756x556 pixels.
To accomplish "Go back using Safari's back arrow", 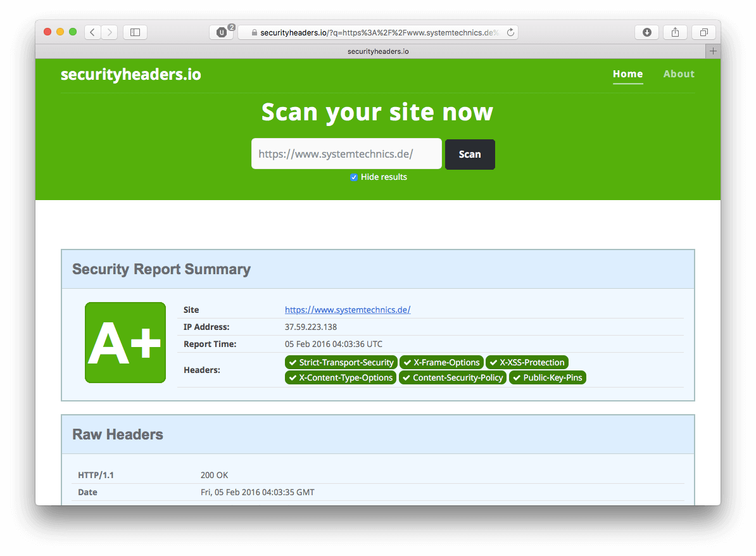I will (92, 32).
